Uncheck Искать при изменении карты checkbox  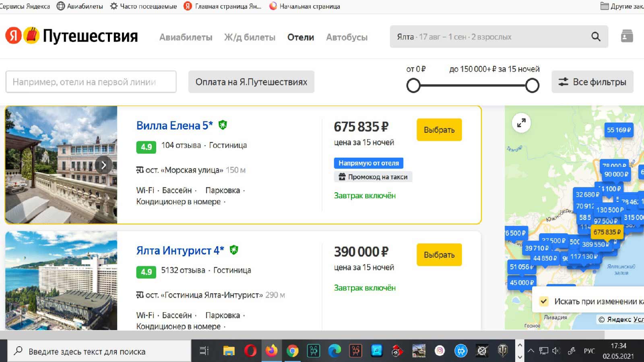(x=544, y=301)
